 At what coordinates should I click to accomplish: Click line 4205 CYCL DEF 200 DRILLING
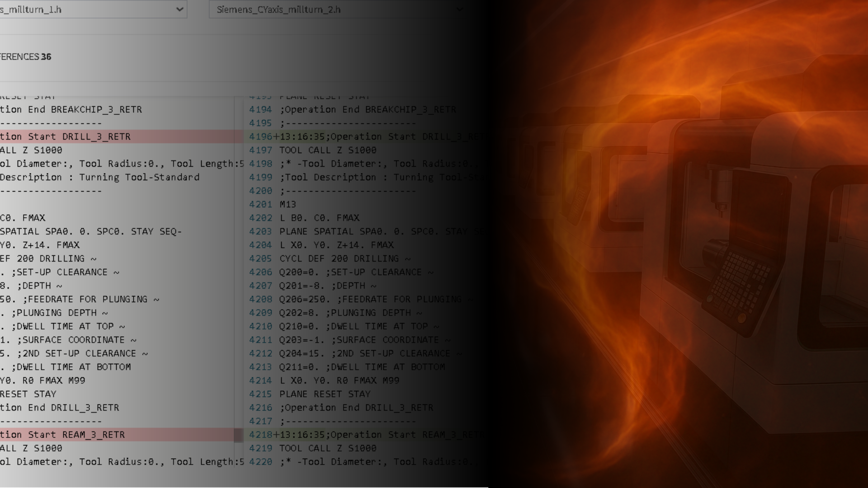click(344, 258)
